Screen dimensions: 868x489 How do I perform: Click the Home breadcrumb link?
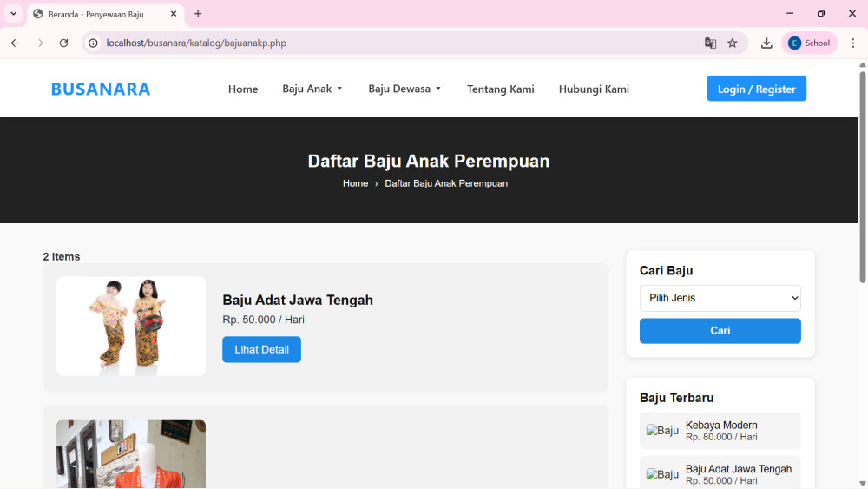(355, 183)
